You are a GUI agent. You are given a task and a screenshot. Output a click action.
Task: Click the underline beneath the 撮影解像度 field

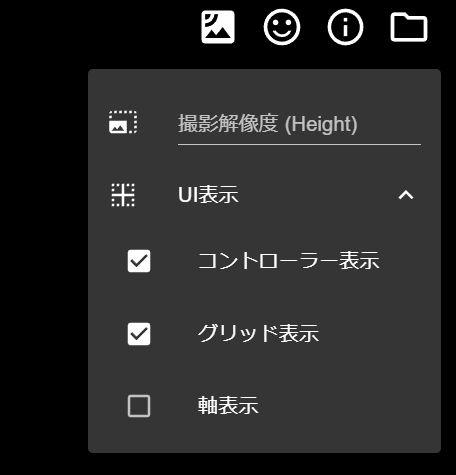[x=299, y=145]
